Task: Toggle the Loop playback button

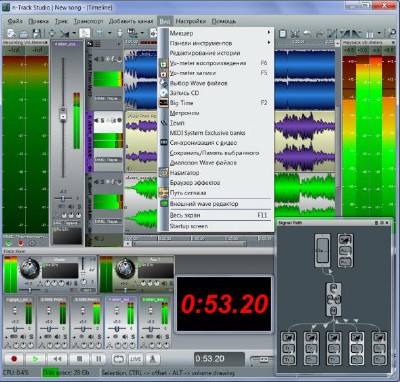Action: tap(119, 359)
